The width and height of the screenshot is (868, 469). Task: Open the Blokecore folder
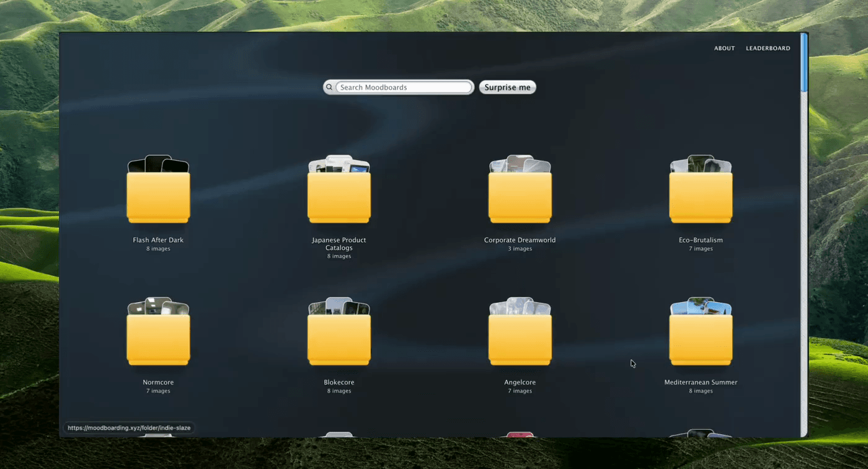pos(339,331)
